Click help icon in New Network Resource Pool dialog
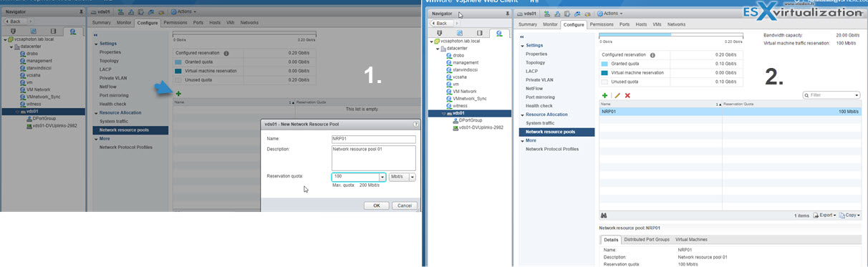Viewport: 868px width, 267px height. coord(415,124)
